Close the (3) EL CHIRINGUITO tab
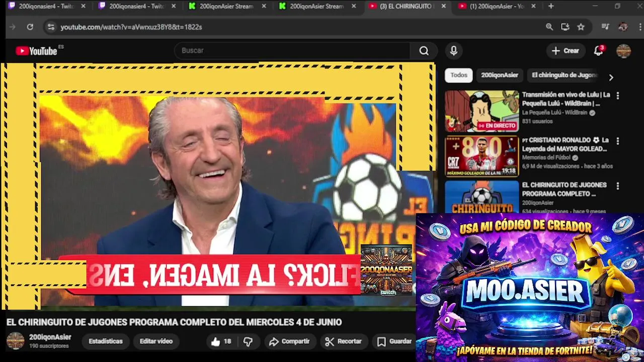 [443, 6]
